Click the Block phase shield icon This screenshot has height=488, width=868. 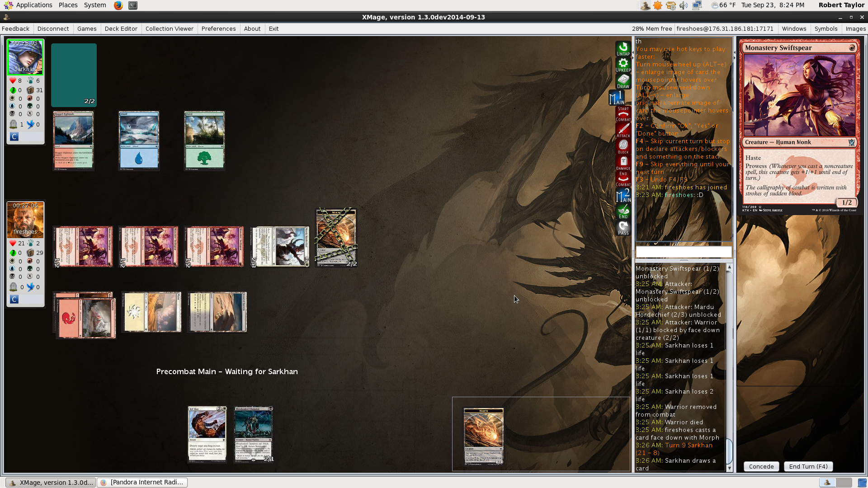[x=623, y=146]
